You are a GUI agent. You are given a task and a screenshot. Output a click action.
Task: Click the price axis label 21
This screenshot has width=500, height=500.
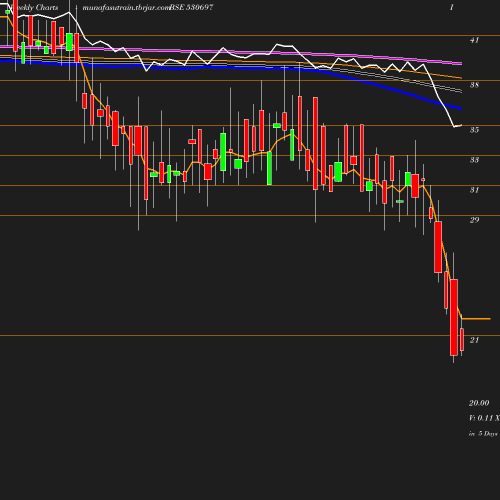(x=474, y=340)
